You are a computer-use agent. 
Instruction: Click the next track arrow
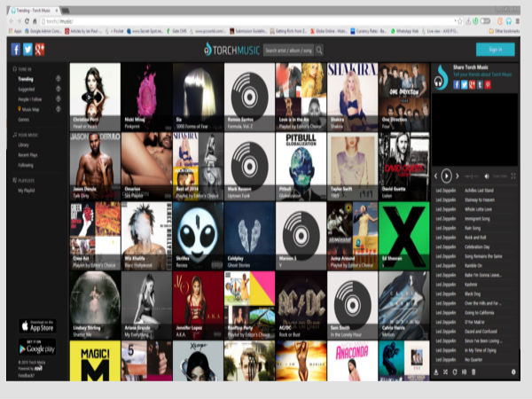(457, 176)
